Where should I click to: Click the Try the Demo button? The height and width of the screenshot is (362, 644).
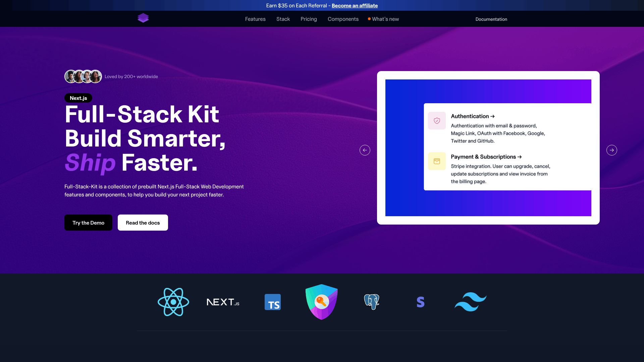click(x=88, y=223)
